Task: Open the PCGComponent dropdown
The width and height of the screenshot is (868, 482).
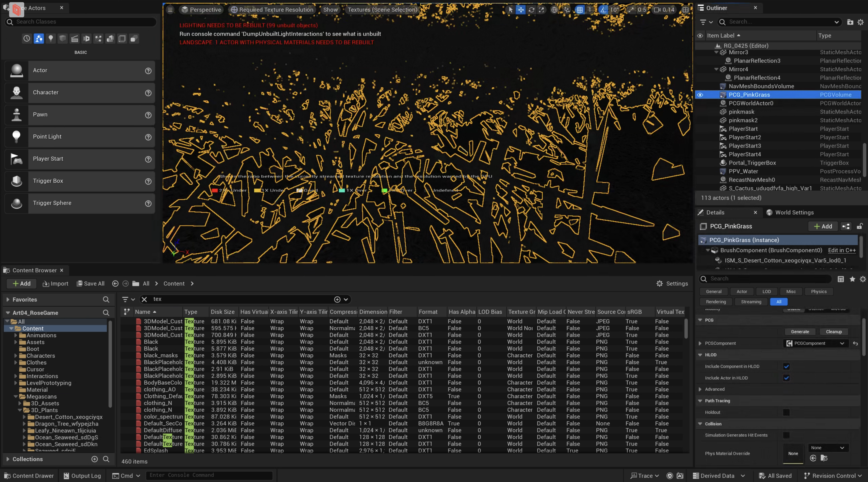Action: pos(816,343)
